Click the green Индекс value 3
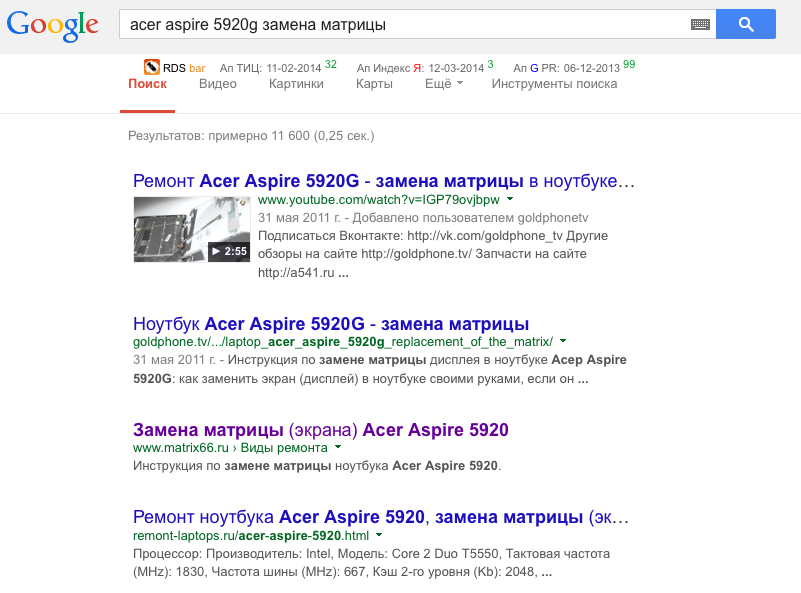 (490, 64)
